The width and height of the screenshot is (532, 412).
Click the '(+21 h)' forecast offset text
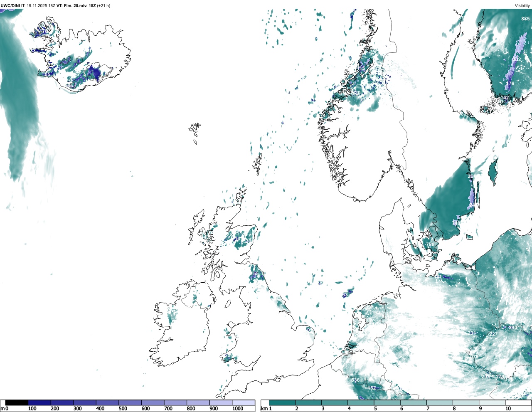(x=103, y=6)
